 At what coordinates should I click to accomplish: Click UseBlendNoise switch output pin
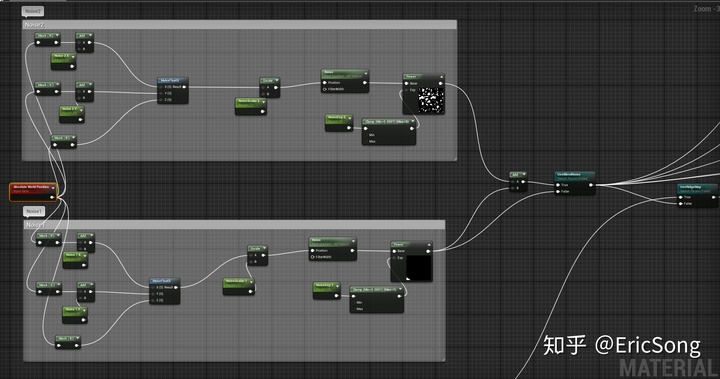pyautogui.click(x=591, y=185)
